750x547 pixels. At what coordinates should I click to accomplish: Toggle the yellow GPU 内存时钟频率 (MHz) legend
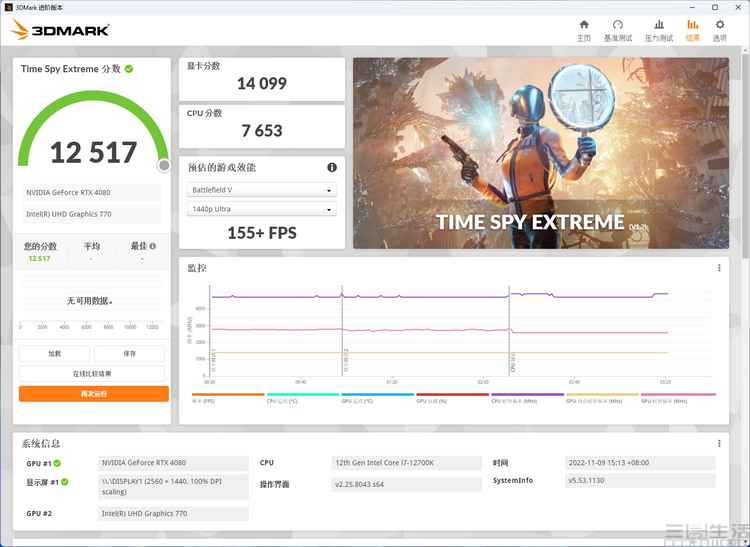pyautogui.click(x=602, y=398)
